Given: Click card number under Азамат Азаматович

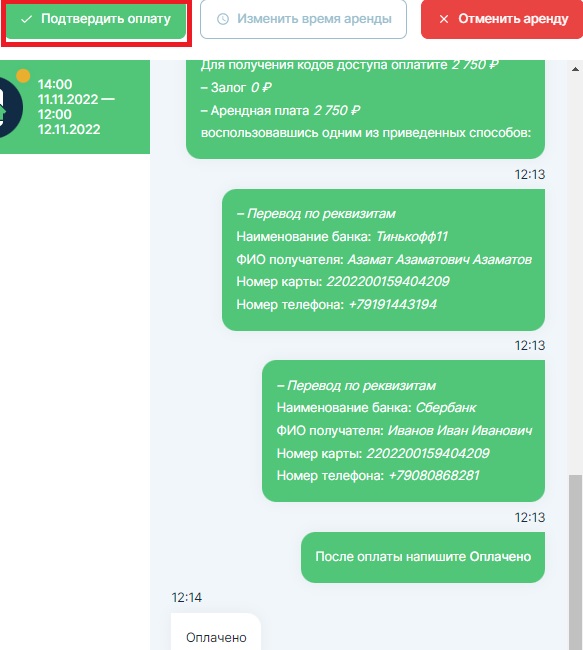Looking at the screenshot, I should 388,282.
